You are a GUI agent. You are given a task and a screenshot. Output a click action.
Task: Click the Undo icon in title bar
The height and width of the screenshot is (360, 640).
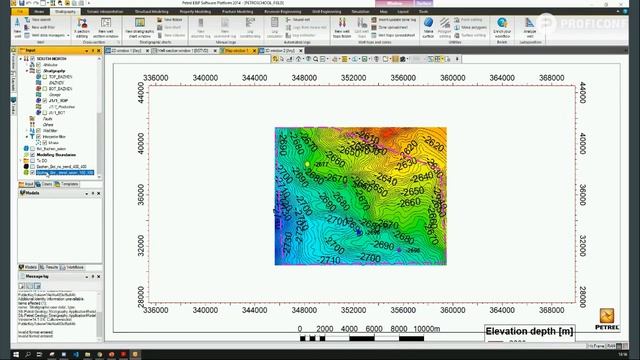pyautogui.click(x=29, y=3)
